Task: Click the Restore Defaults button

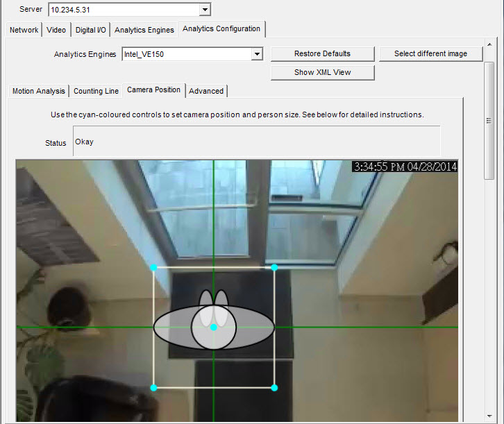Action: tap(322, 53)
